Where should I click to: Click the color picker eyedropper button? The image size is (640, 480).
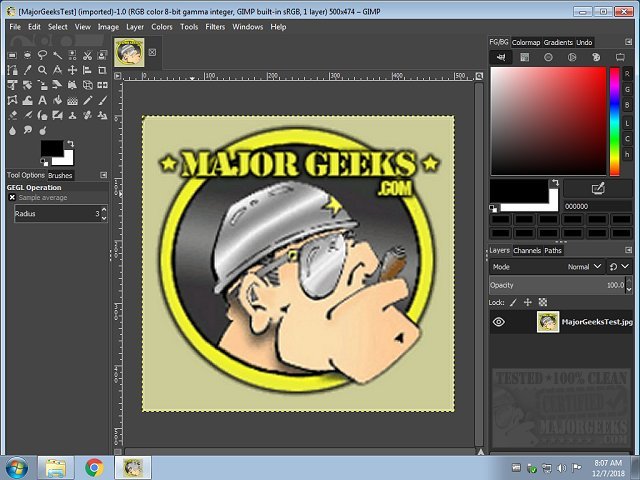[x=598, y=188]
